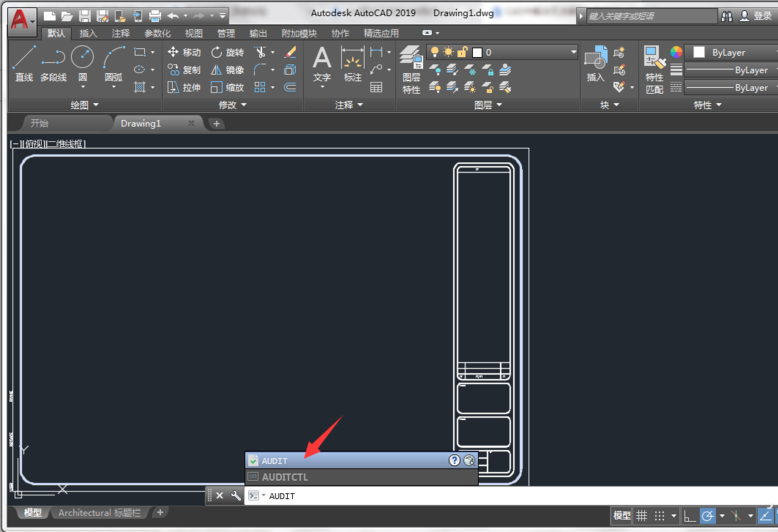Switch to the 插入 ribbon tab

point(89,33)
